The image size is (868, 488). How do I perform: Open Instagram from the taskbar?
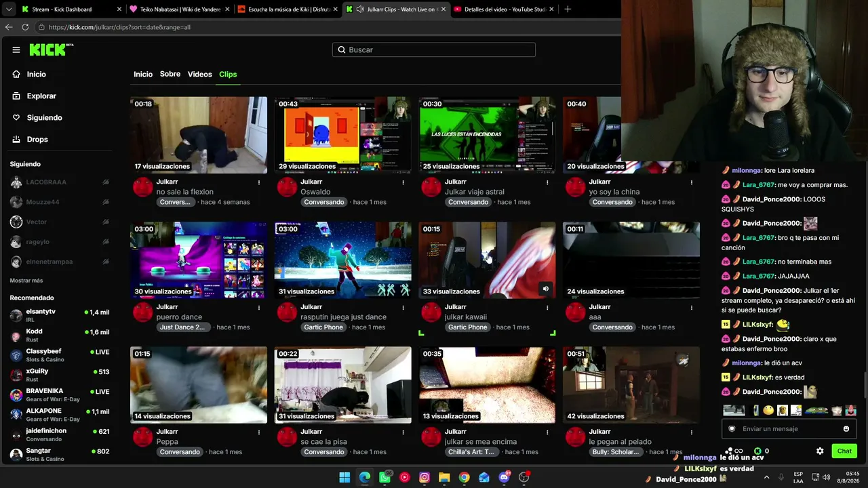(425, 477)
